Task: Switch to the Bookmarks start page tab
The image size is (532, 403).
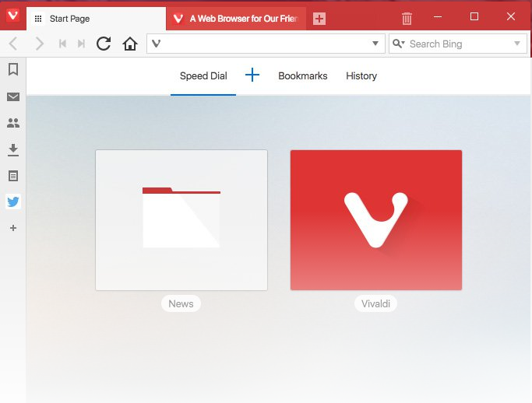Action: tap(303, 76)
